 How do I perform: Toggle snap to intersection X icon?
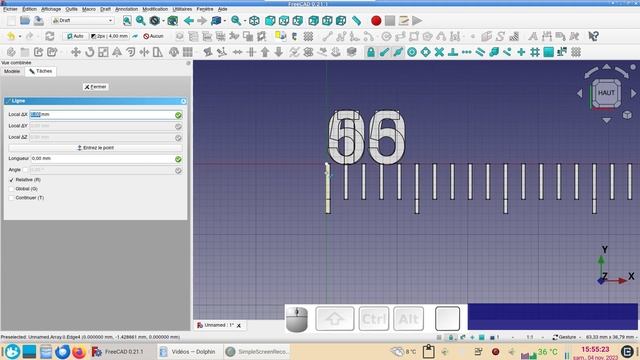click(439, 52)
